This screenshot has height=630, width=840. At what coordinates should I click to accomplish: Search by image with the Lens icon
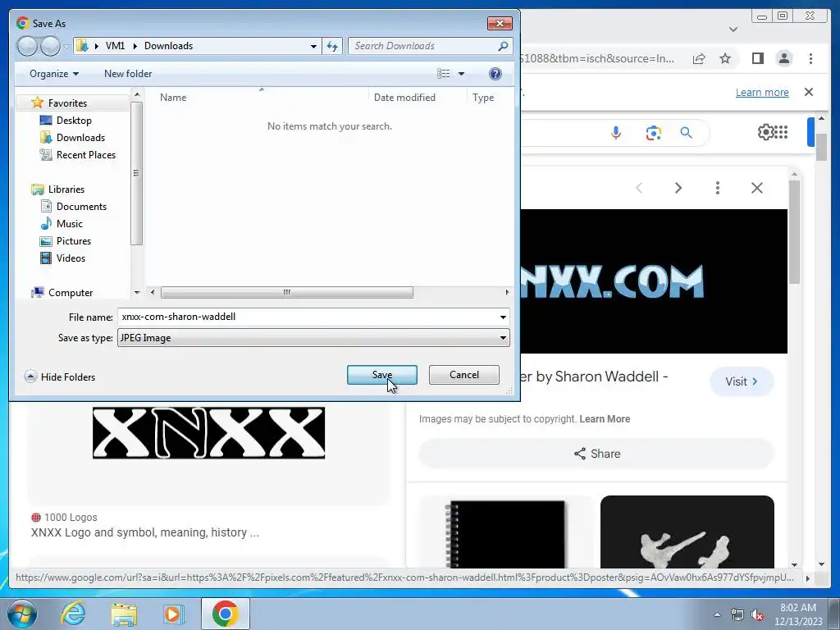pos(653,132)
